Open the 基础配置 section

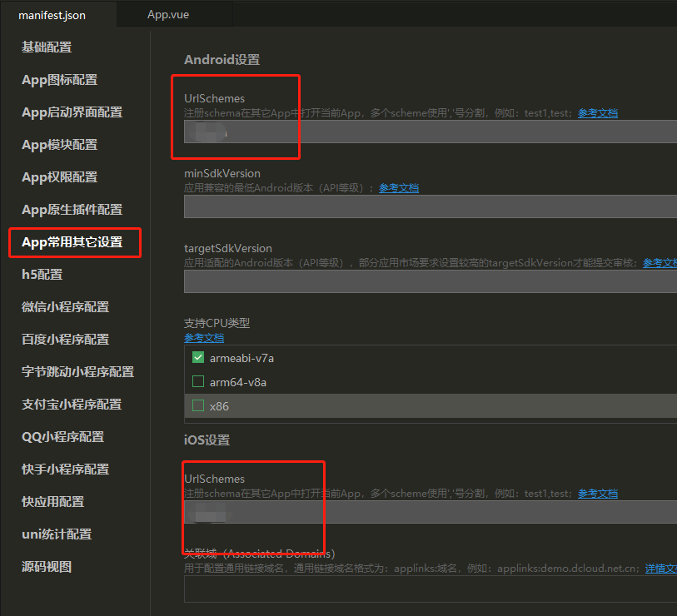pos(47,47)
